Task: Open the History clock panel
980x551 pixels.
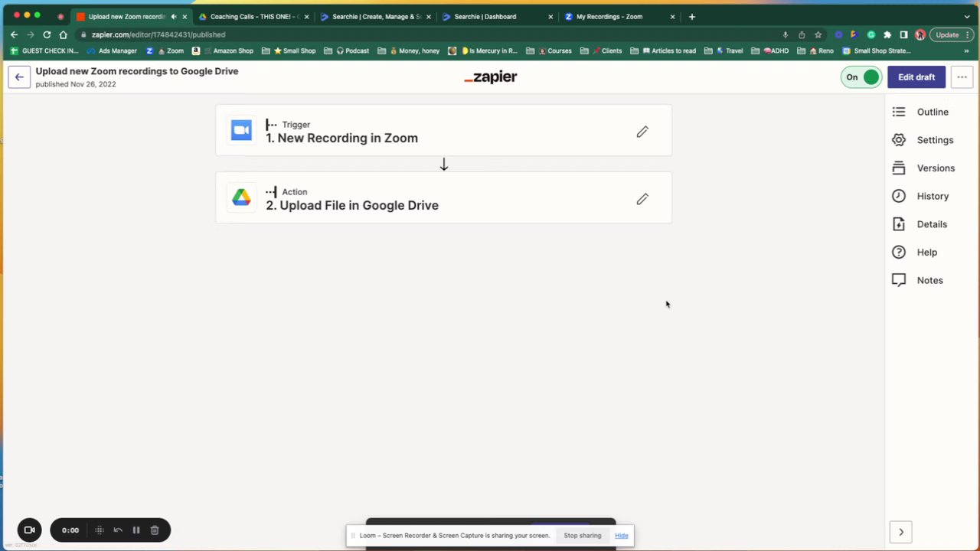Action: click(921, 196)
